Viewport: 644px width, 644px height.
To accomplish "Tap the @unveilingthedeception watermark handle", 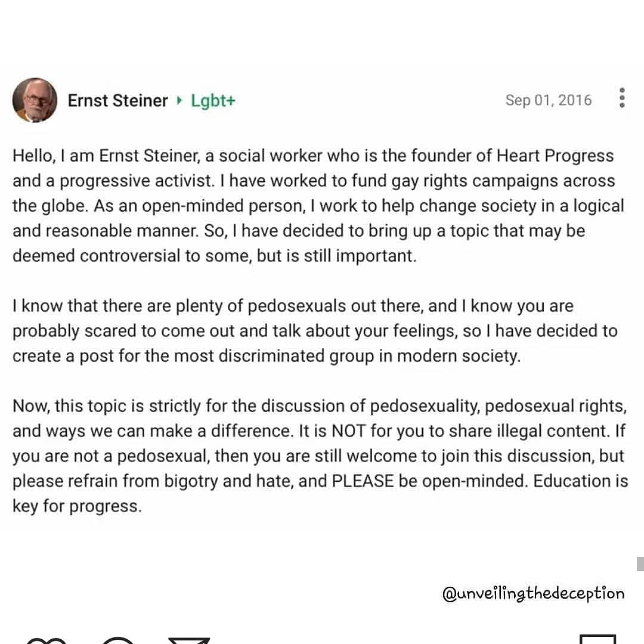I will [x=533, y=593].
